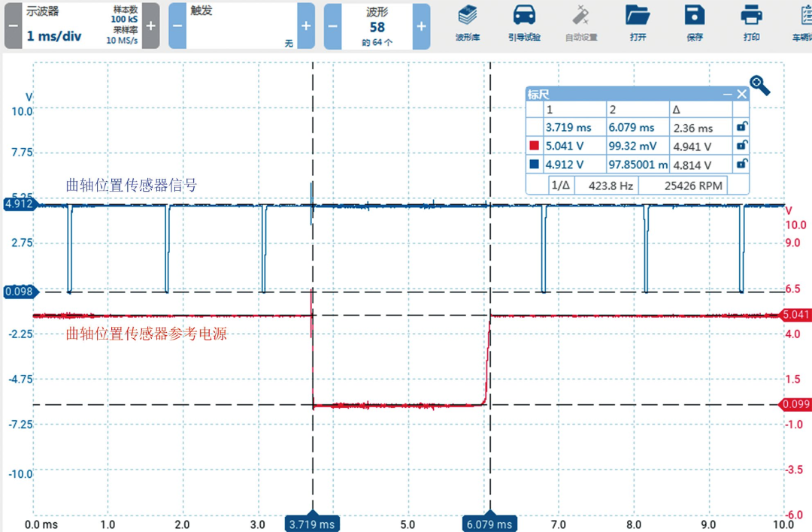Screen dimensions: 812x532
Task: Decrease timebase with 示波器 minus button
Action: (14, 26)
